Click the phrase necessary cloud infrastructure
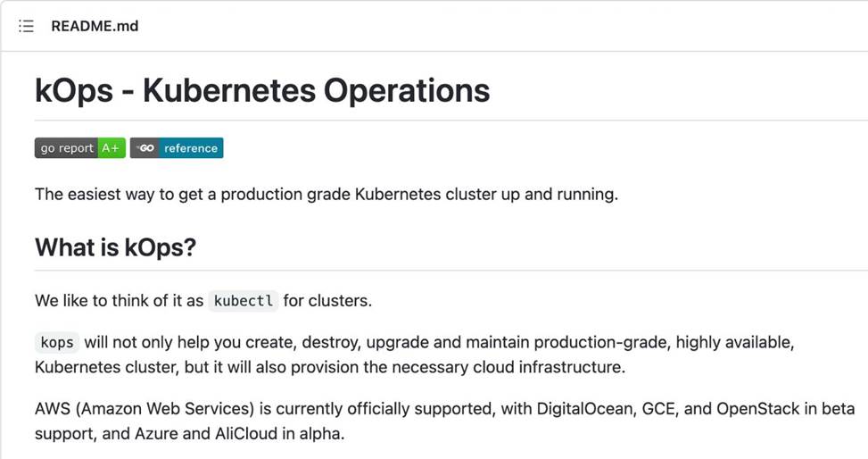Image resolution: width=868 pixels, height=459 pixels. (514, 367)
